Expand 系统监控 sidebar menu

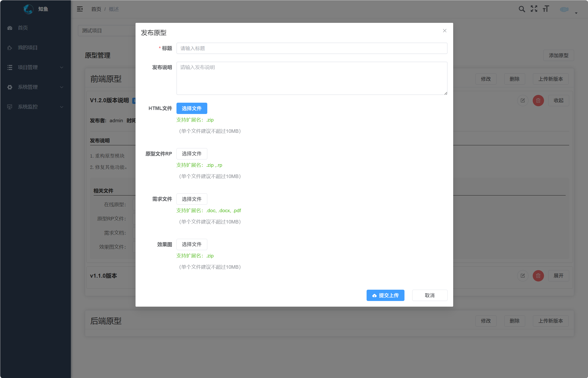(x=35, y=107)
